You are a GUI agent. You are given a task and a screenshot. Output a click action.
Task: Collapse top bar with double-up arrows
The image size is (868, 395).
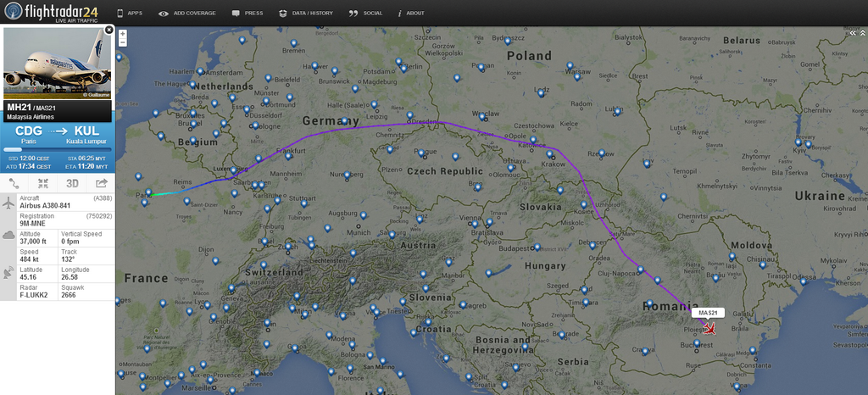[x=862, y=33]
